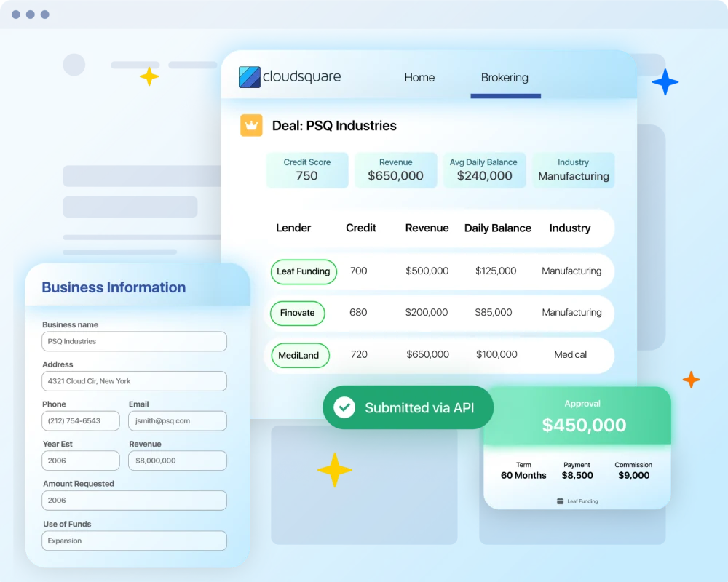Screen dimensions: 728x582
Task: Click Finovate's revenue $200,000
Action: coord(427,312)
